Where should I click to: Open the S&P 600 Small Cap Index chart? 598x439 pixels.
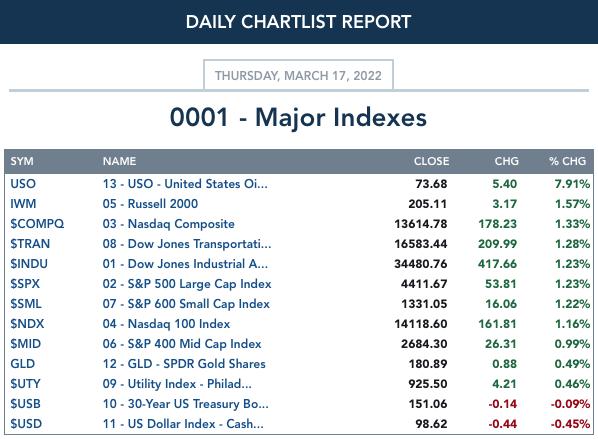pyautogui.click(x=186, y=304)
